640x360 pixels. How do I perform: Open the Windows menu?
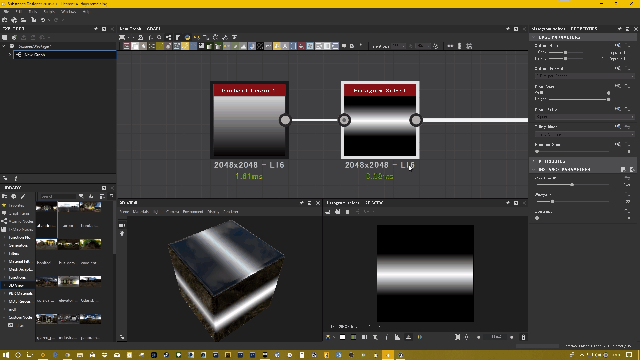68,11
